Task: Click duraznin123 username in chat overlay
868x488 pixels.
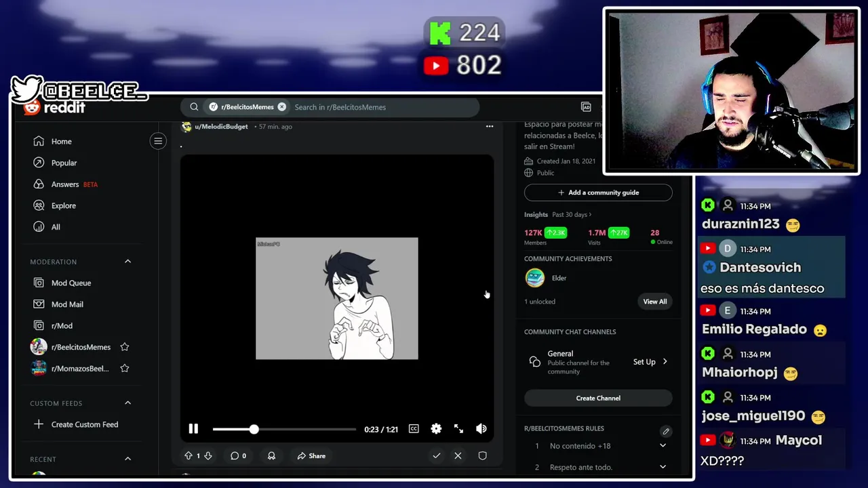Action: (x=741, y=224)
